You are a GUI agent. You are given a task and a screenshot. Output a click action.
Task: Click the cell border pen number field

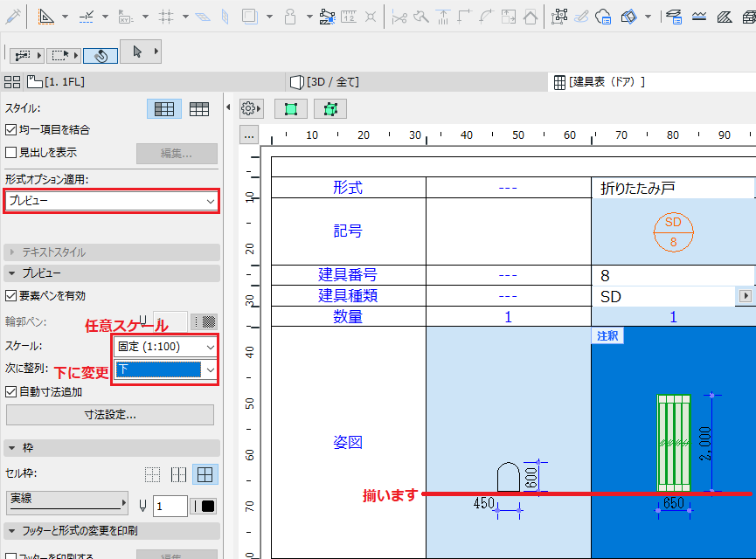pos(170,506)
